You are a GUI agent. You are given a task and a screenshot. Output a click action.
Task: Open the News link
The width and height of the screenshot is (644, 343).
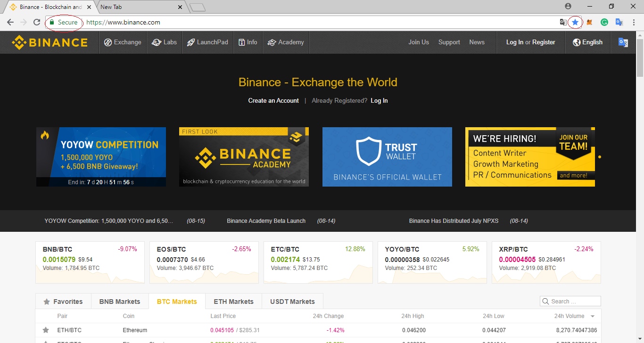click(477, 42)
